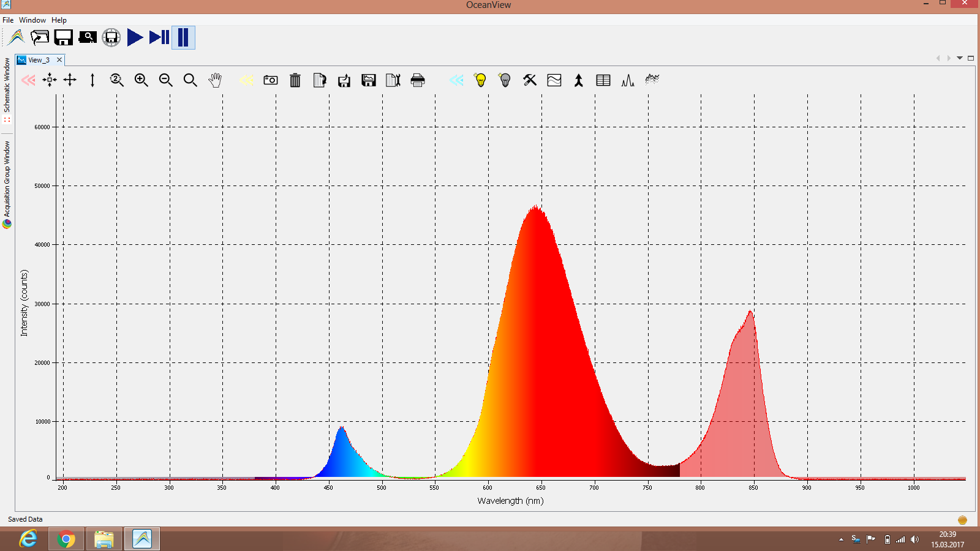Click the save graph to file icon
The image size is (980, 551).
click(369, 80)
